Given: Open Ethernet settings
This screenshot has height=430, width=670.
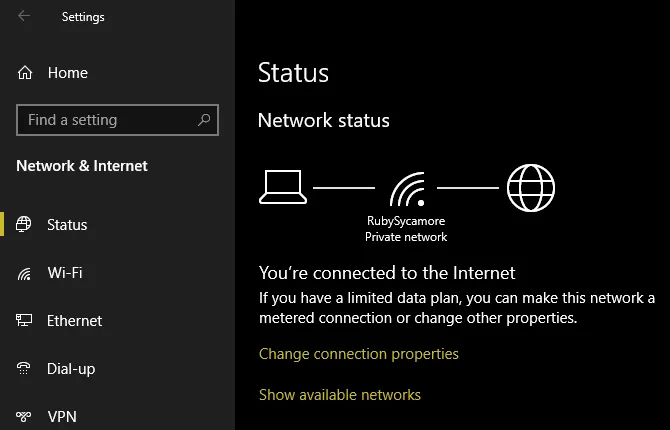Looking at the screenshot, I should [x=74, y=321].
